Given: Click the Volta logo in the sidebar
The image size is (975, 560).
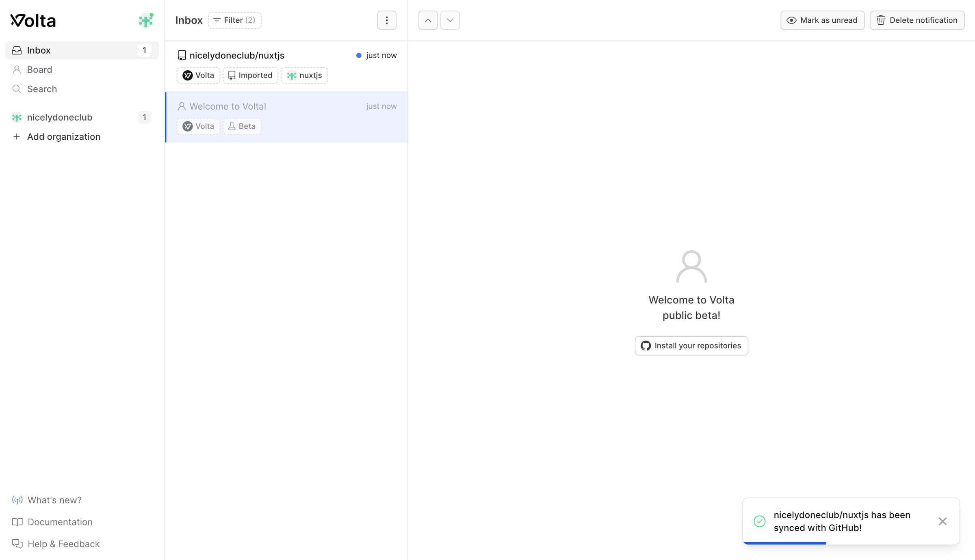Looking at the screenshot, I should click(x=33, y=21).
